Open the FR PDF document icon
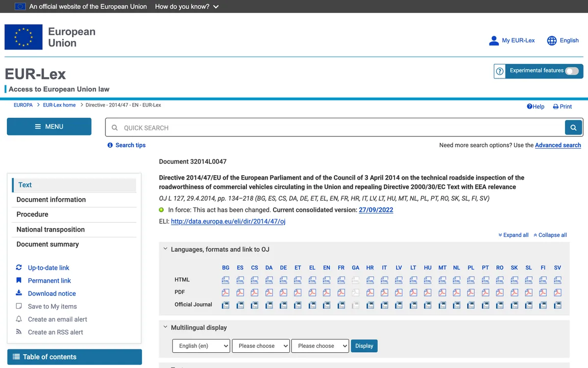The height and width of the screenshot is (368, 588). 341,292
